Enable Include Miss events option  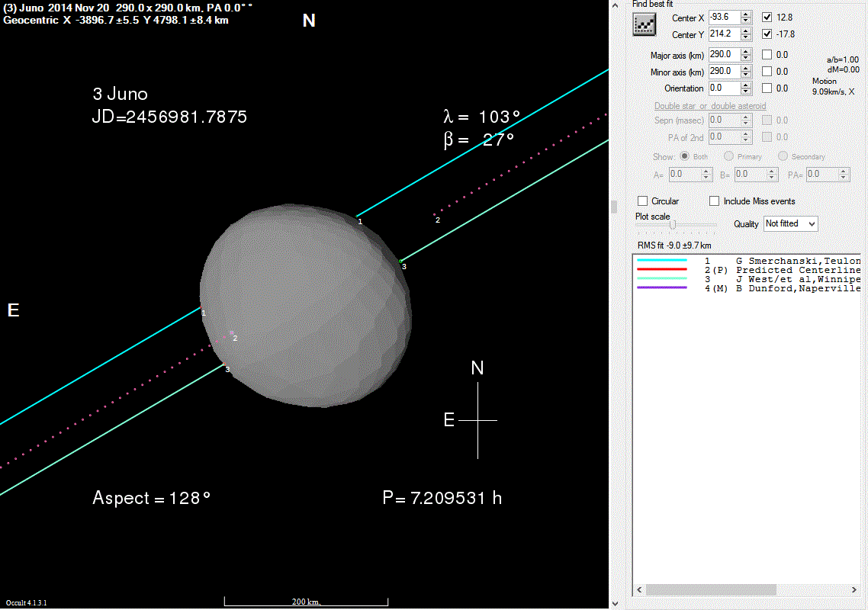point(715,201)
